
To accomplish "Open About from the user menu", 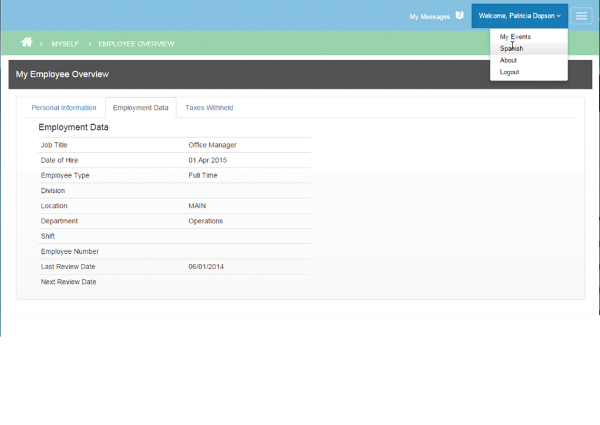I will coord(508,60).
